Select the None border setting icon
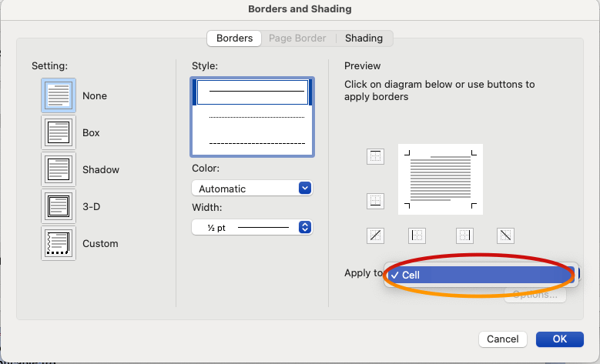600x364 pixels. [x=59, y=95]
